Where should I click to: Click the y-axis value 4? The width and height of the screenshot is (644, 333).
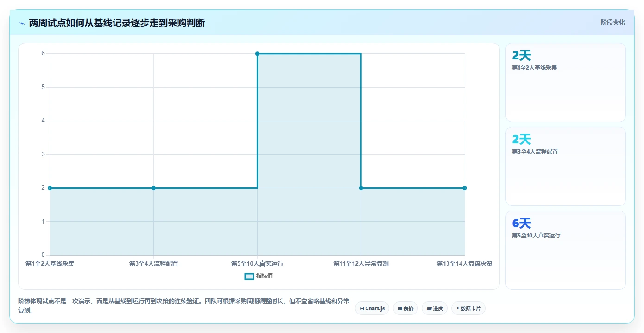pyautogui.click(x=43, y=121)
